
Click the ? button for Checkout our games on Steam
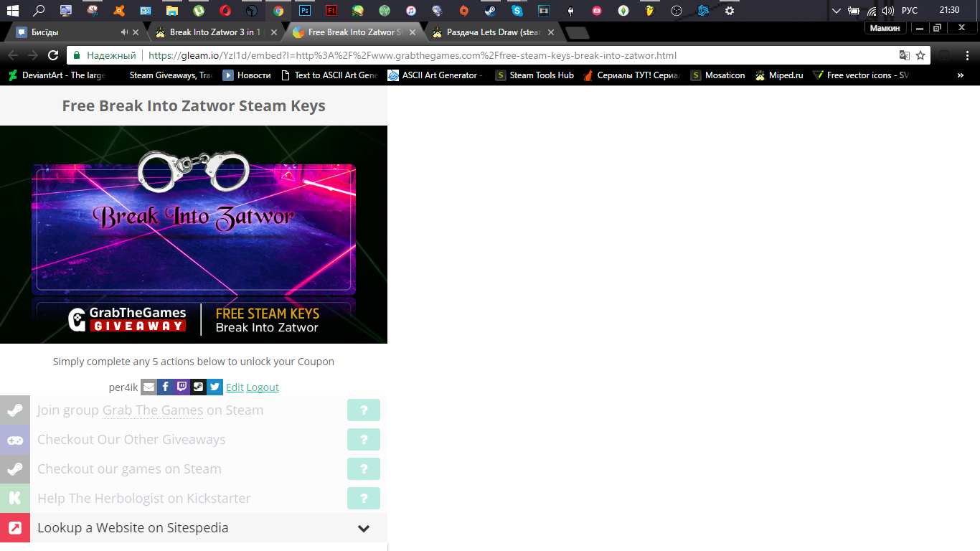pyautogui.click(x=364, y=469)
